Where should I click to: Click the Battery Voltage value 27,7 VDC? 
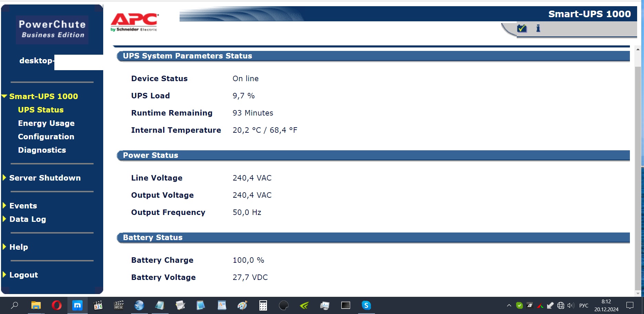coord(250,277)
